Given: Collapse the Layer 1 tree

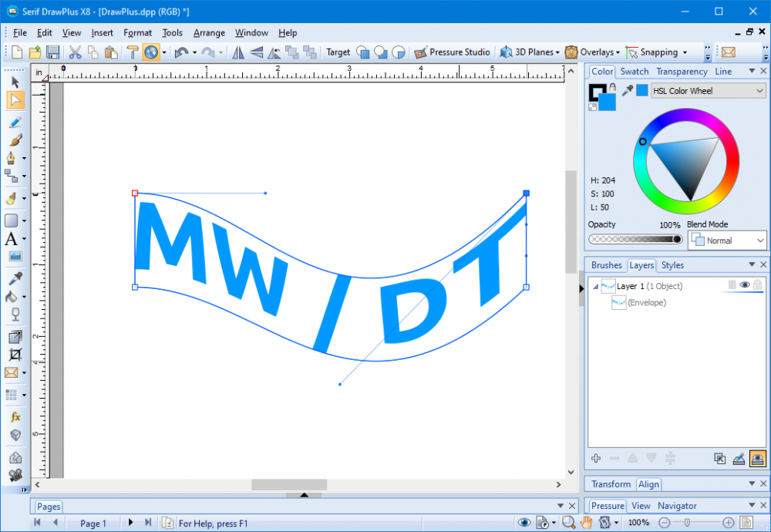Looking at the screenshot, I should [x=594, y=286].
